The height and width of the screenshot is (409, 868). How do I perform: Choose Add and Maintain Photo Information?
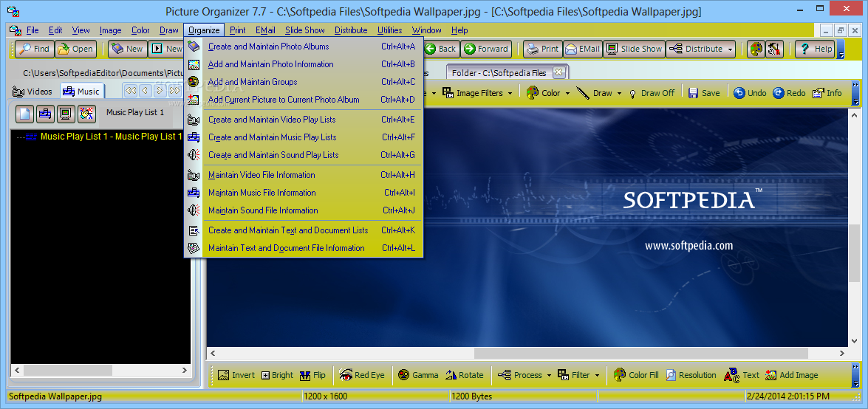[x=304, y=64]
